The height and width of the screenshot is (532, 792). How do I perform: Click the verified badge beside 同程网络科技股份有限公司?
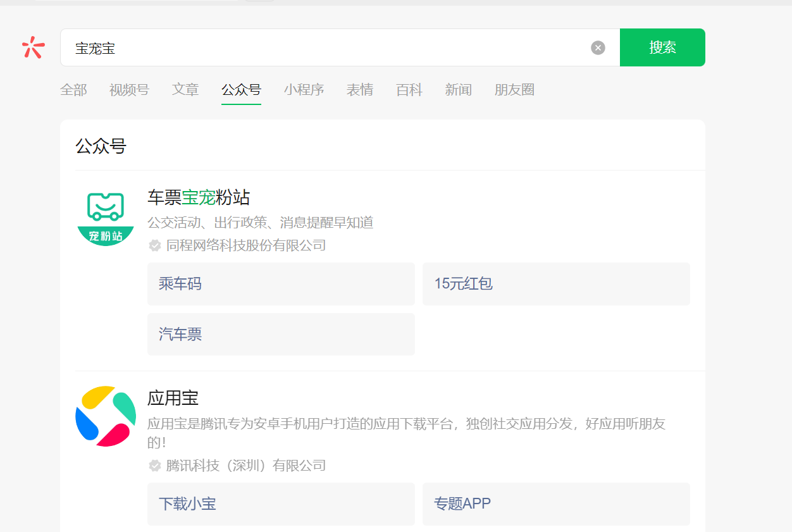[154, 245]
